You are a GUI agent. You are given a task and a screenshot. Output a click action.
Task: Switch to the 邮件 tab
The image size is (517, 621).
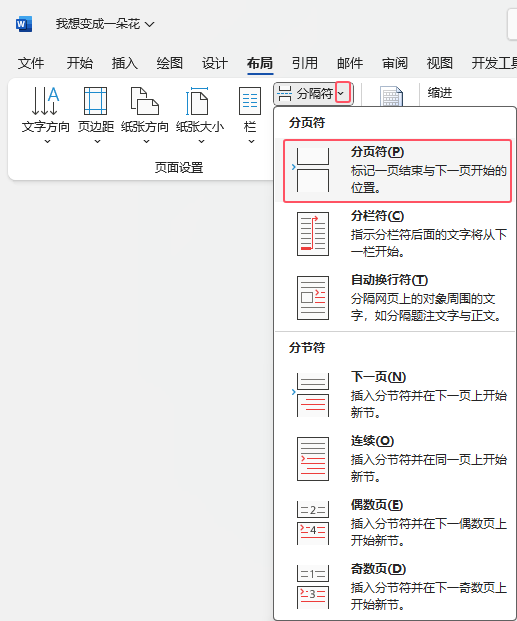tap(350, 63)
